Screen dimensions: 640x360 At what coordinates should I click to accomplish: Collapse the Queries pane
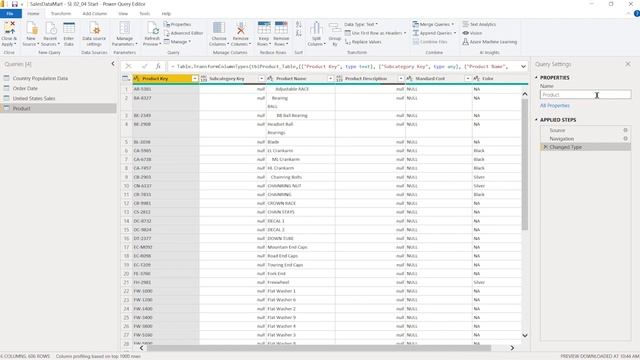click(x=113, y=64)
